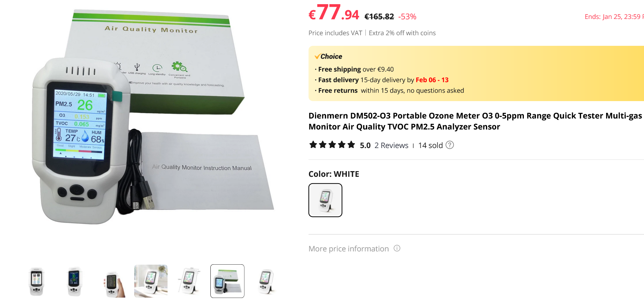
Task: Click the Extra 2% off with coins text
Action: coord(402,33)
